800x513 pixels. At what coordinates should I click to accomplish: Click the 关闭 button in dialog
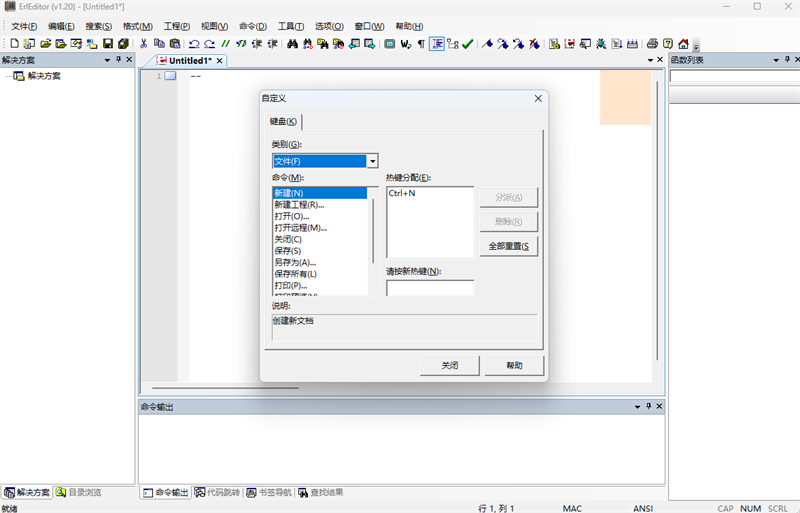point(449,365)
